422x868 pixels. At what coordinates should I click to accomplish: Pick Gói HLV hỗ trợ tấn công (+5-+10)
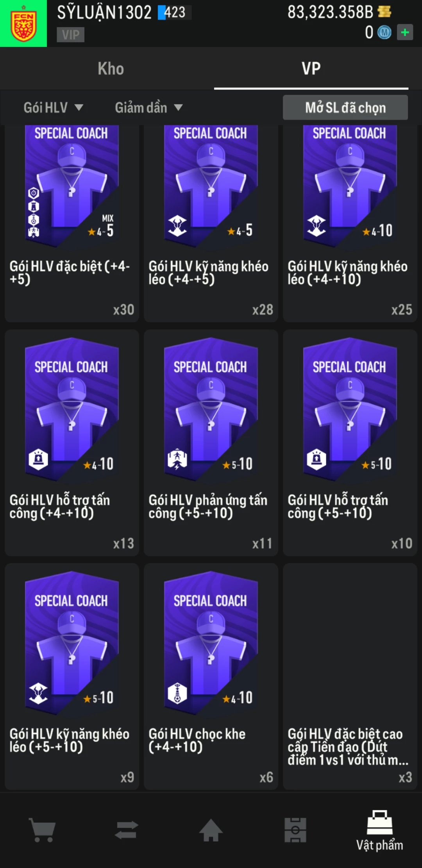[350, 443]
